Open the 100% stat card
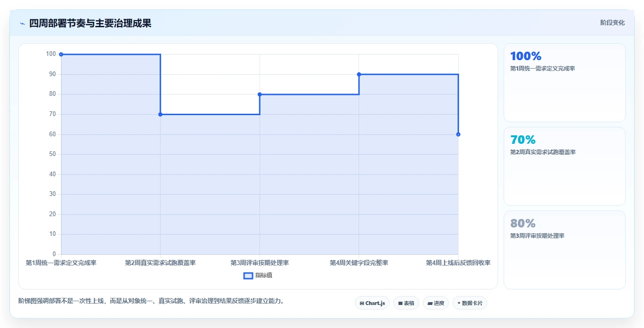 [564, 83]
